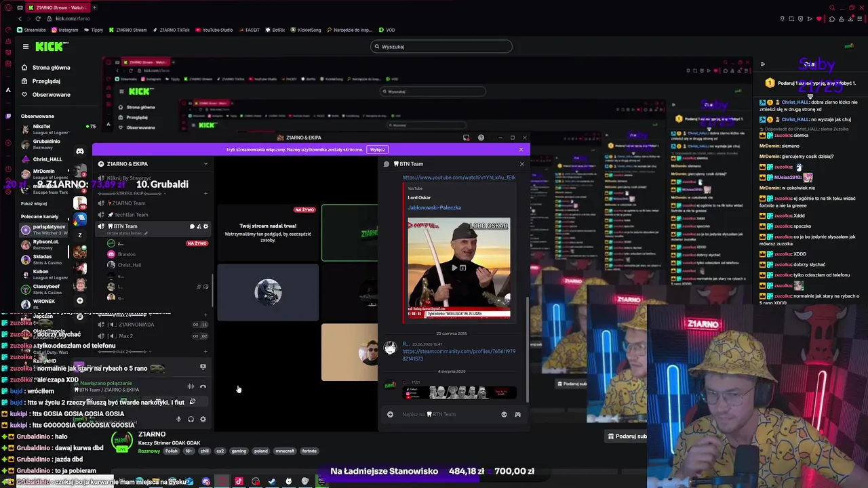Create invite for BTN Team channel
868x488 pixels.
coord(199,226)
